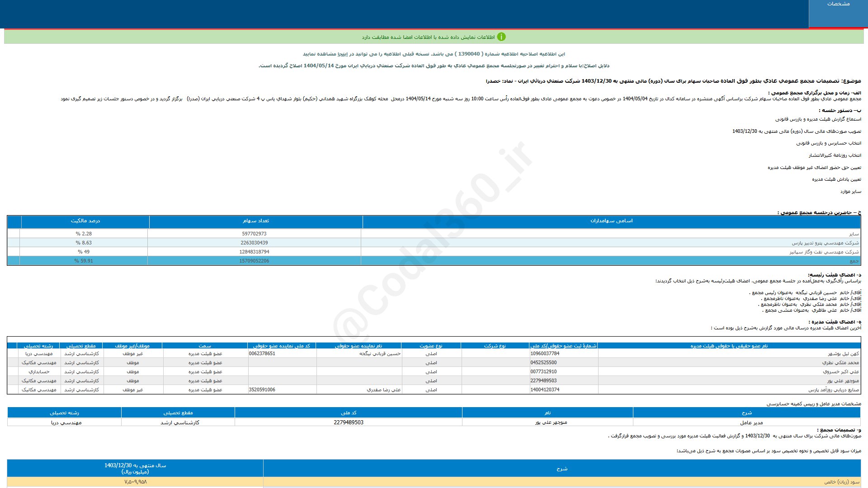
Task: Select total share count 15709052206
Action: coord(254,261)
